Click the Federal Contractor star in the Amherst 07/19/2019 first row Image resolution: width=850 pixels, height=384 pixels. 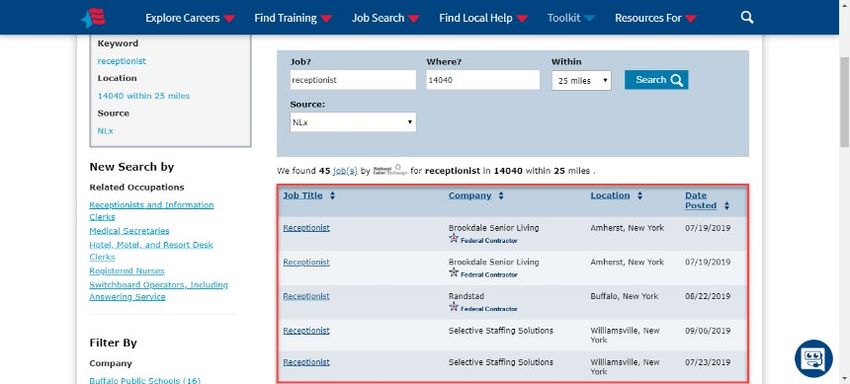coord(454,238)
